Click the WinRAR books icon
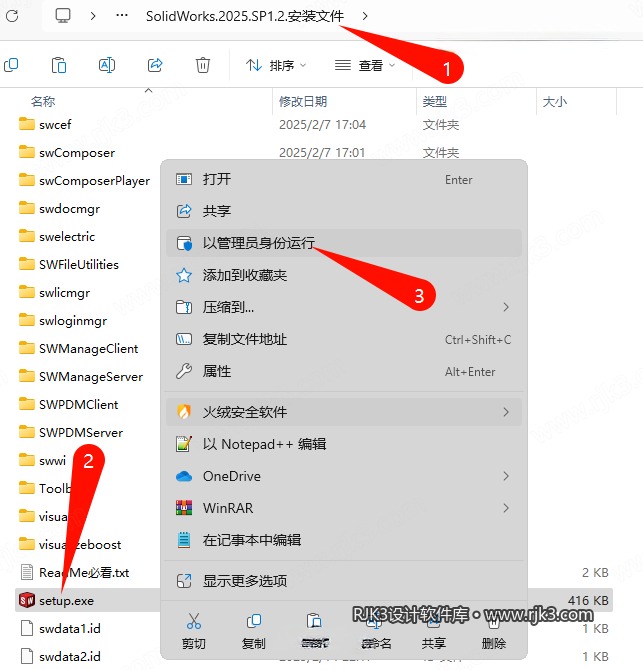Screen dimensions: 643x670 pyautogui.click(x=184, y=508)
